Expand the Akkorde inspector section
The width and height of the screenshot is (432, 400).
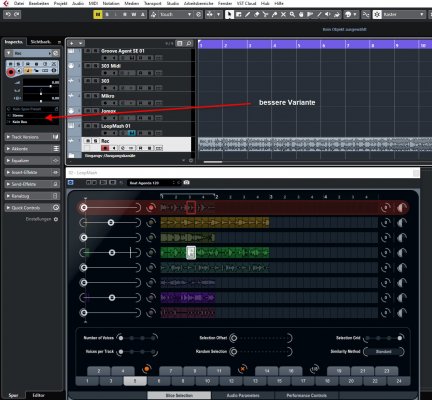[x=33, y=149]
